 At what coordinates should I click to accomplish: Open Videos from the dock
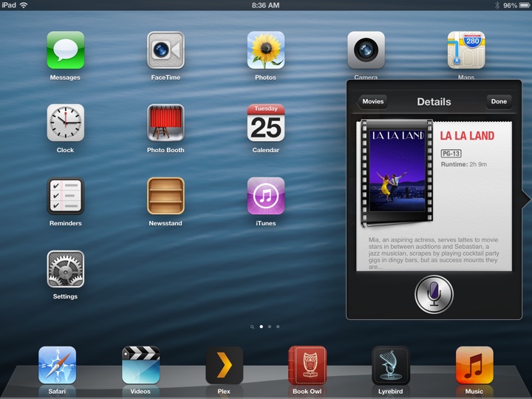(140, 365)
